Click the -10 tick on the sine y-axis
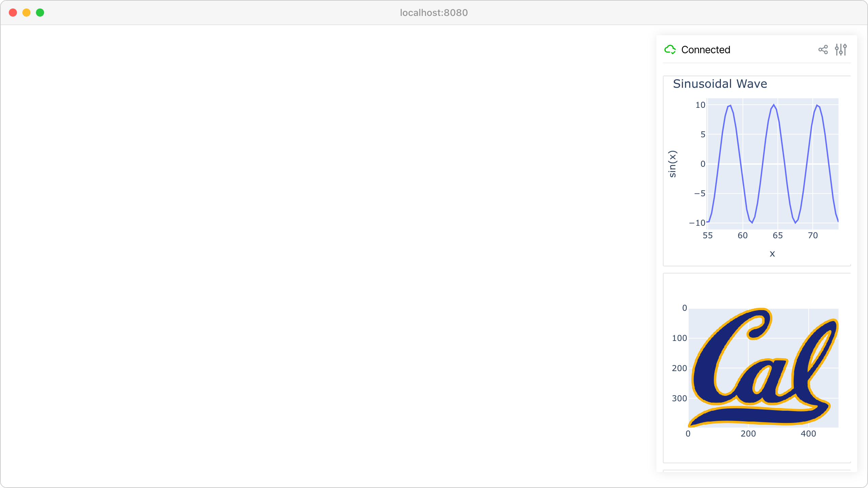Screen dimensions: 868x488 [x=697, y=223]
